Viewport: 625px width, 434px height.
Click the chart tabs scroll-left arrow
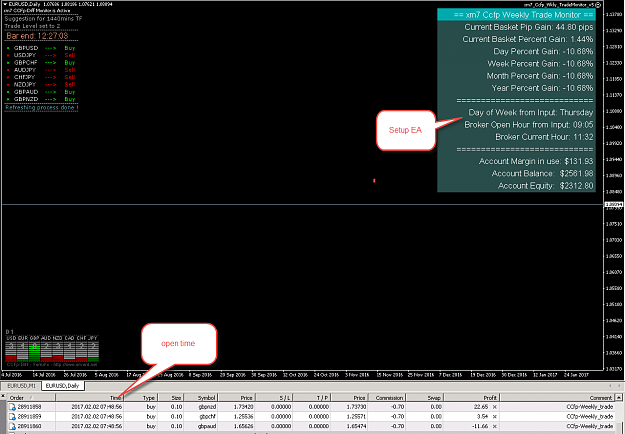pos(610,386)
